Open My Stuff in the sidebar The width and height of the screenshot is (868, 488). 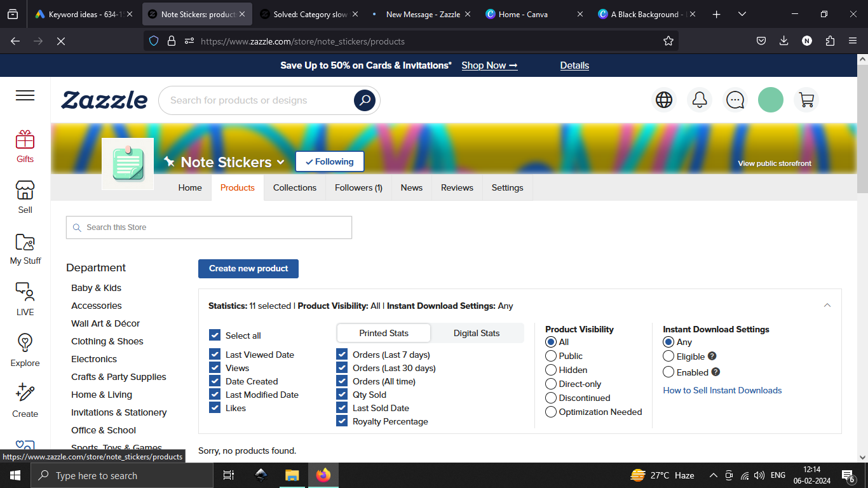coord(25,248)
